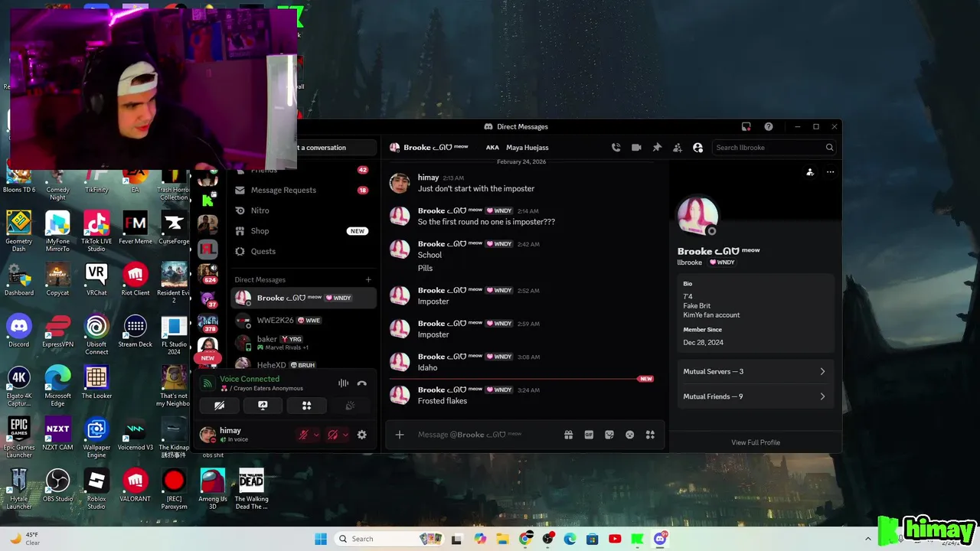Open the Quests page
Viewport: 980px width, 551px height.
(303, 251)
